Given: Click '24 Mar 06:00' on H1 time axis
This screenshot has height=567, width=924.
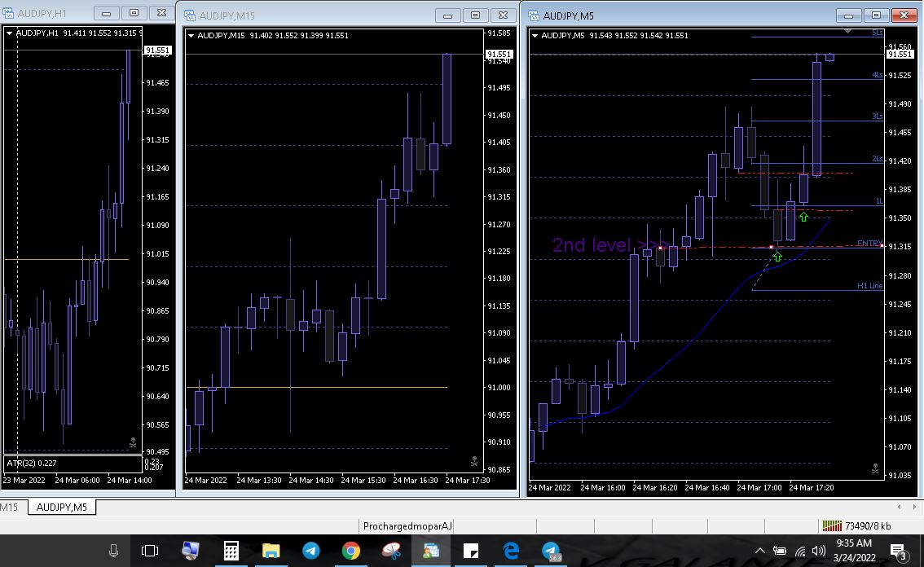Looking at the screenshot, I should point(77,481).
